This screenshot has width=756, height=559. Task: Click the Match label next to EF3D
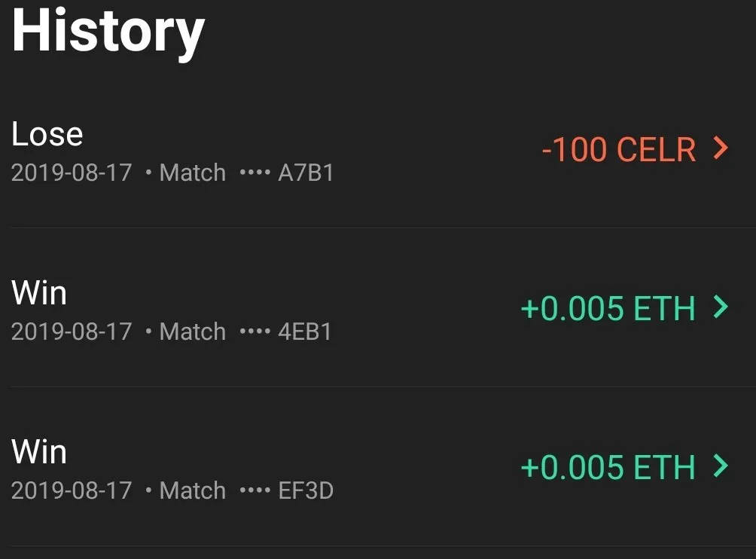pos(193,491)
